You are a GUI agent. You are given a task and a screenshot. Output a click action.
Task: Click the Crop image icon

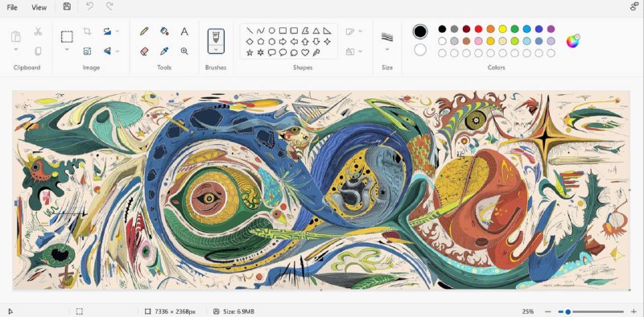pyautogui.click(x=87, y=31)
